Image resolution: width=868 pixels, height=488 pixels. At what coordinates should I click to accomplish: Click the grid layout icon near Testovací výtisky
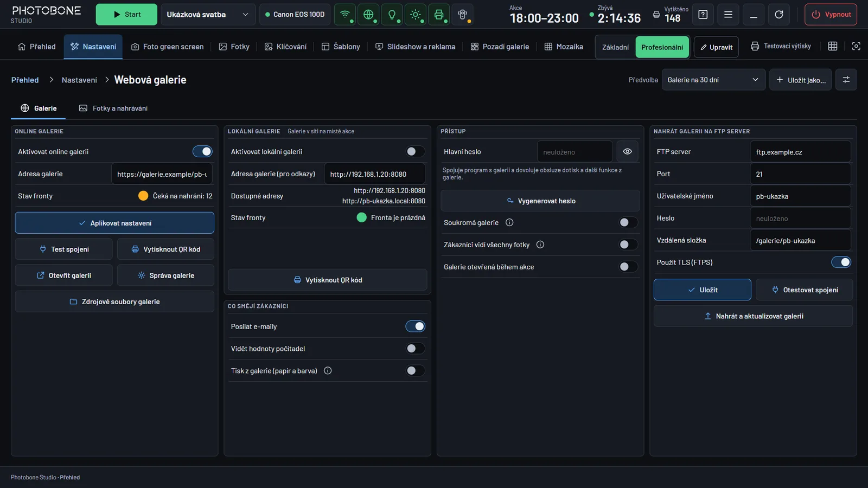click(x=833, y=47)
